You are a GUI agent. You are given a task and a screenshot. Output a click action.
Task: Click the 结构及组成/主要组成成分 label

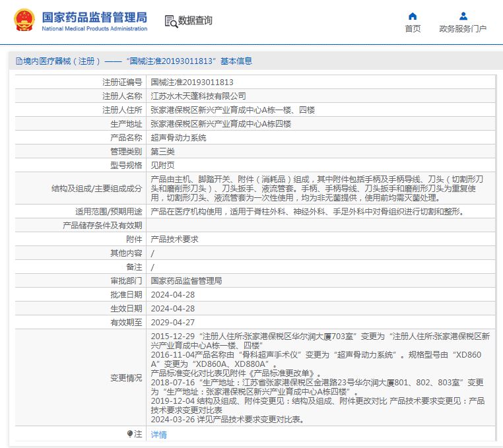coord(96,188)
